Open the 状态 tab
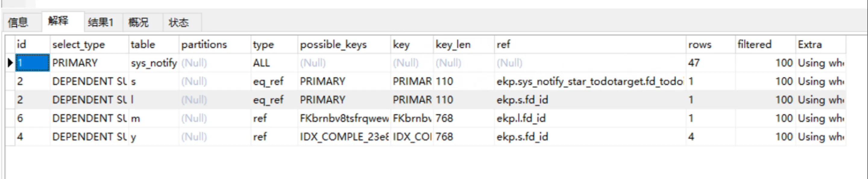 click(x=179, y=23)
